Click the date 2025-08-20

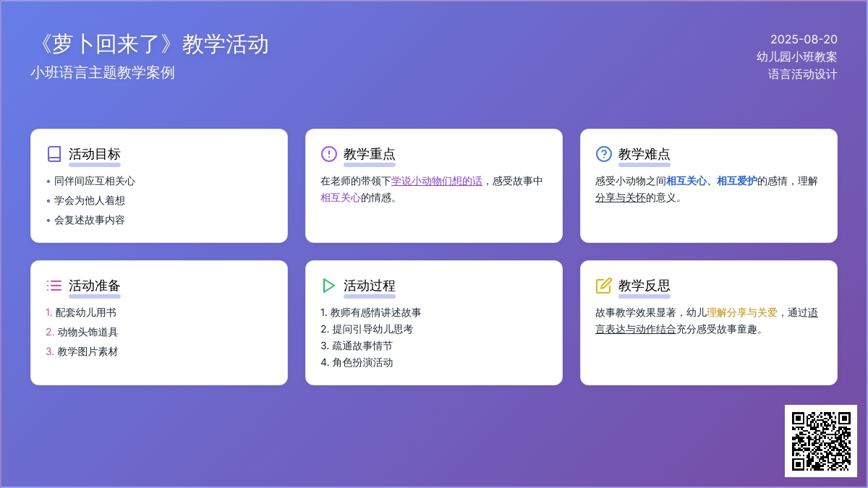(x=804, y=39)
